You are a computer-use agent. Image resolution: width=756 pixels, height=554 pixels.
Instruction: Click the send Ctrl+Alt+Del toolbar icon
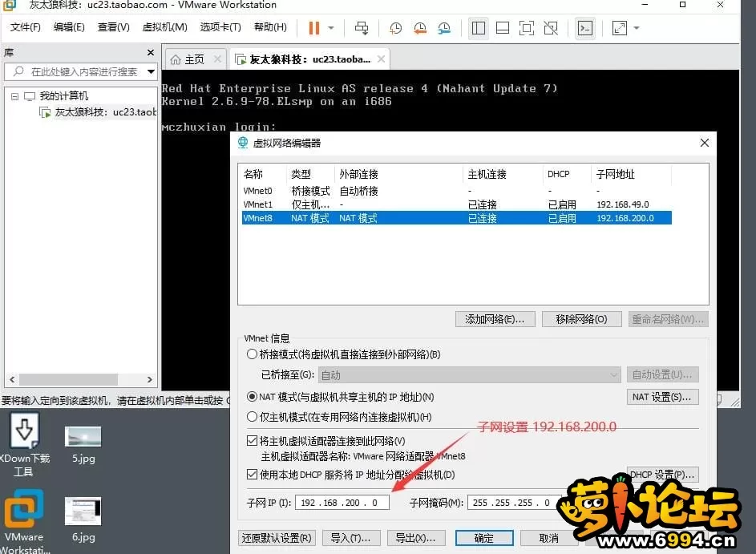[x=361, y=28]
